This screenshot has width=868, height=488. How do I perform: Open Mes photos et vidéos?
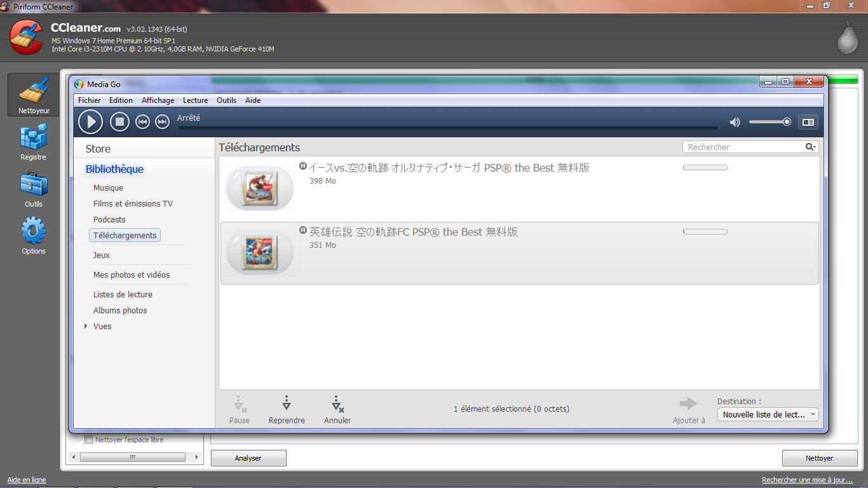tap(132, 275)
